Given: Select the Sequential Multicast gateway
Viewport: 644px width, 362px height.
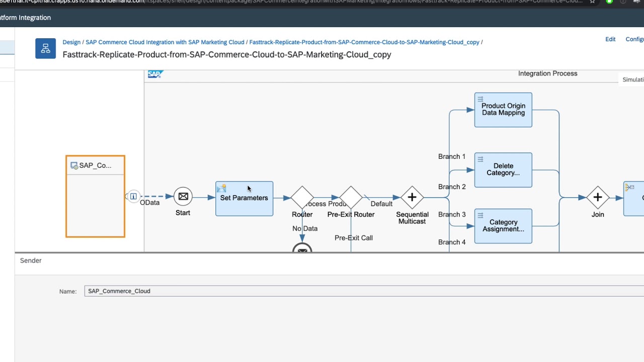Looking at the screenshot, I should point(412,197).
